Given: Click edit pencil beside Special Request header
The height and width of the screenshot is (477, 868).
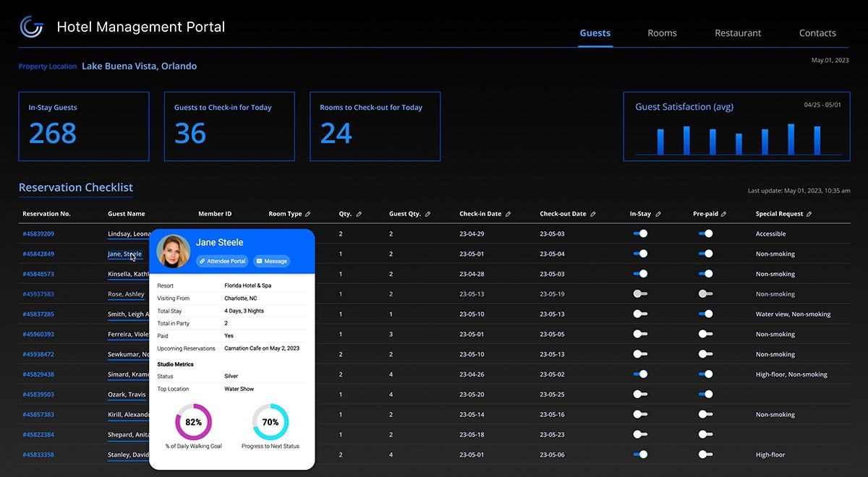Looking at the screenshot, I should 809,215.
